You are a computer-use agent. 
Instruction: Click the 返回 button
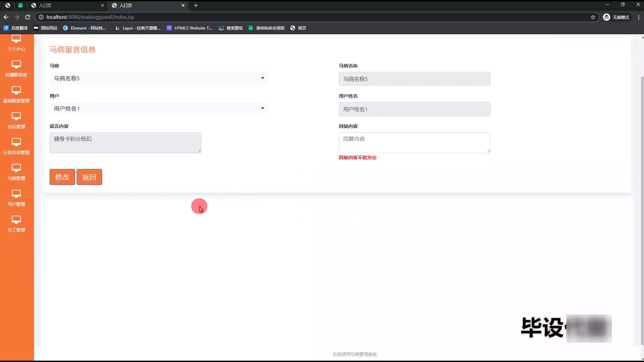point(89,177)
